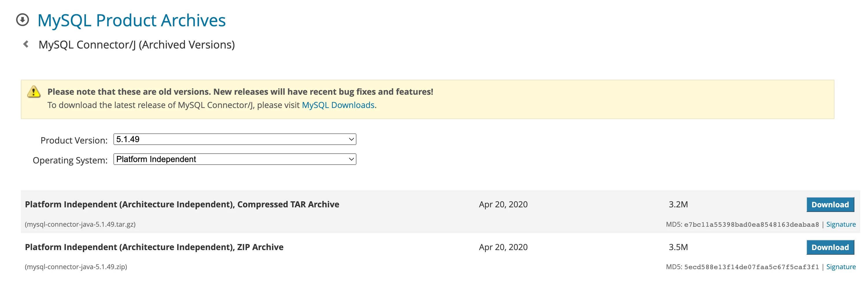This screenshot has width=868, height=283.
Task: Click the ZIP Archive row title
Action: (x=154, y=247)
